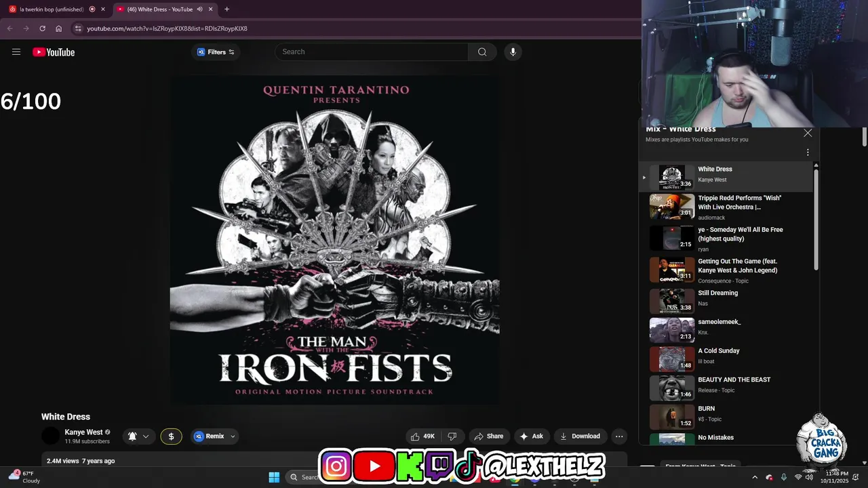The image size is (868, 488).
Task: Open 'sameolemeek_' by Knx.
Action: click(726, 330)
